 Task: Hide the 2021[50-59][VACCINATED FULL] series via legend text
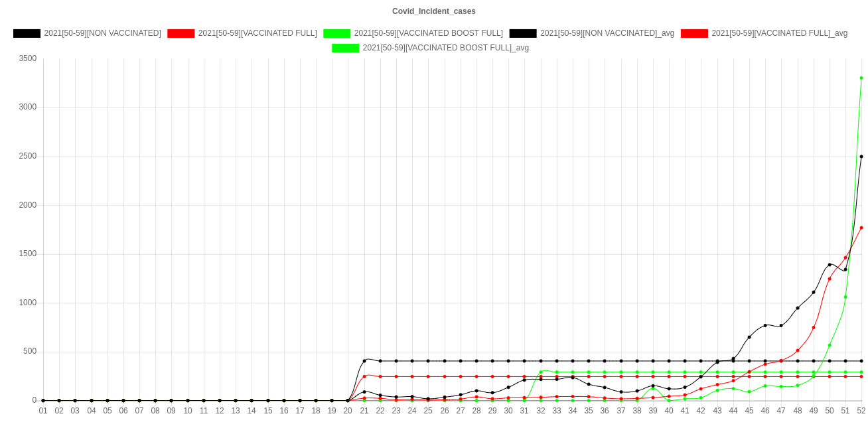(x=257, y=33)
